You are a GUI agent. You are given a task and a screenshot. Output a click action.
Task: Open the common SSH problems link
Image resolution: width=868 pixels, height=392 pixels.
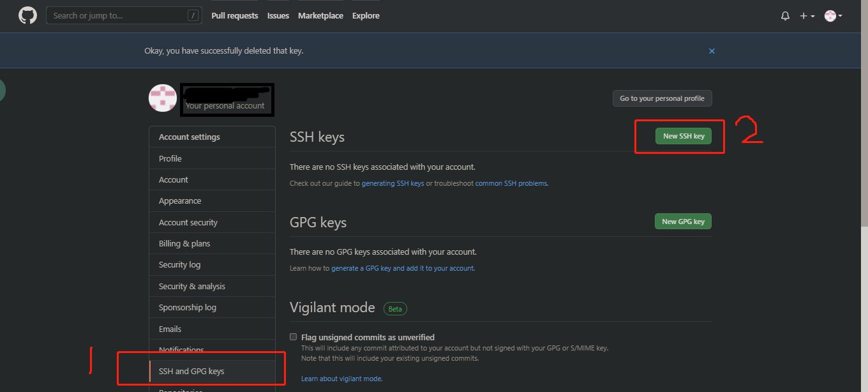(x=511, y=184)
